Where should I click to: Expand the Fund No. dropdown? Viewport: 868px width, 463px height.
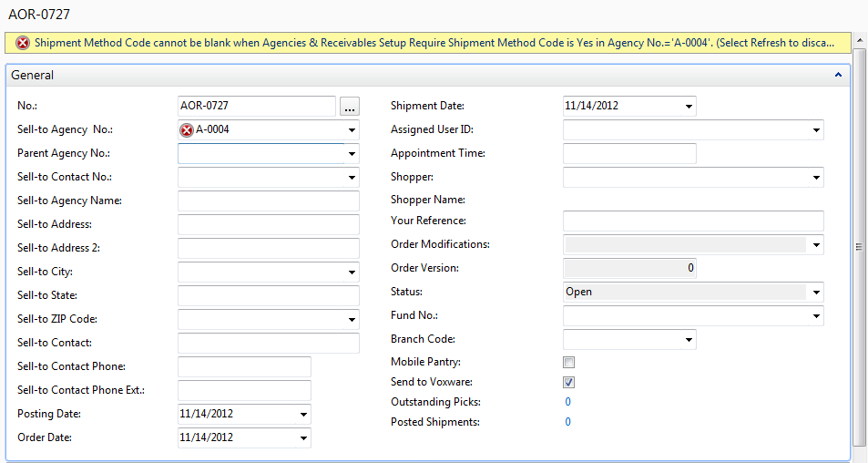(x=816, y=316)
